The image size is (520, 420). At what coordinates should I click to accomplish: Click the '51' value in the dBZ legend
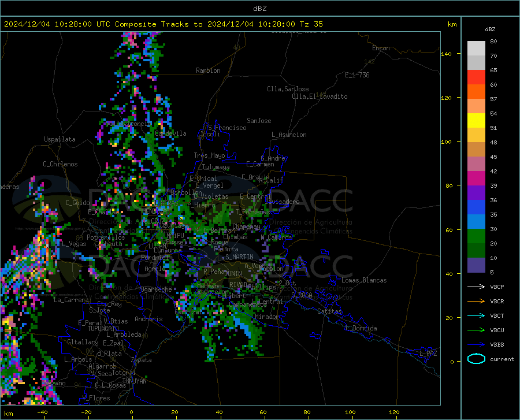pos(493,128)
